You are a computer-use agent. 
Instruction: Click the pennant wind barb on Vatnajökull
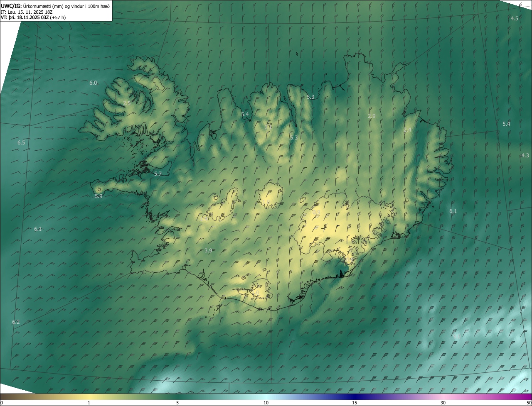point(337,228)
